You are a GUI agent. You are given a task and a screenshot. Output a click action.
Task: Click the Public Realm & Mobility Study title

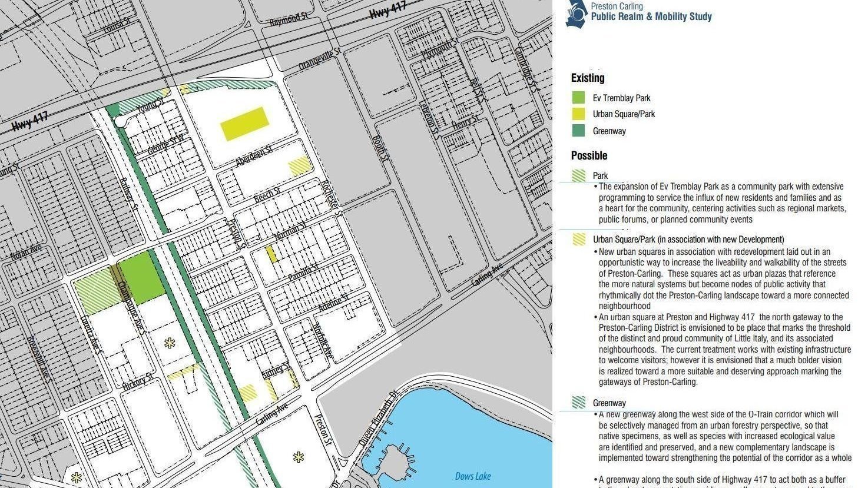tap(651, 16)
